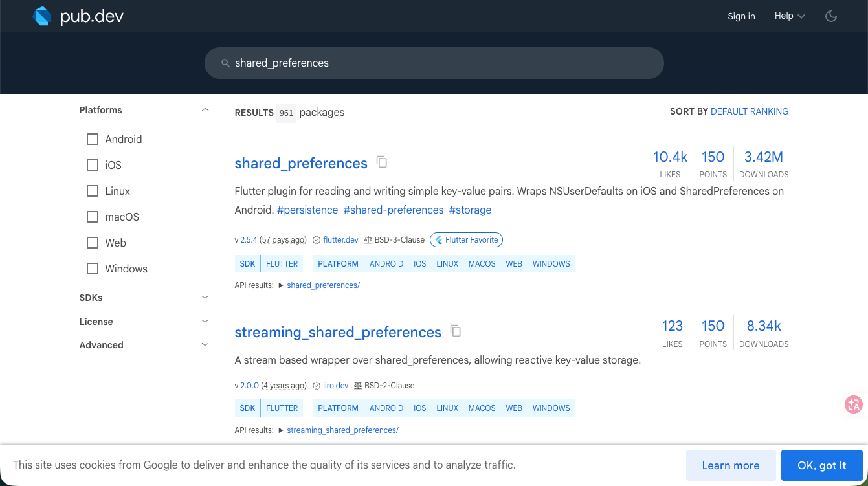This screenshot has width=868, height=486.
Task: Open the Help dropdown menu
Action: 790,16
